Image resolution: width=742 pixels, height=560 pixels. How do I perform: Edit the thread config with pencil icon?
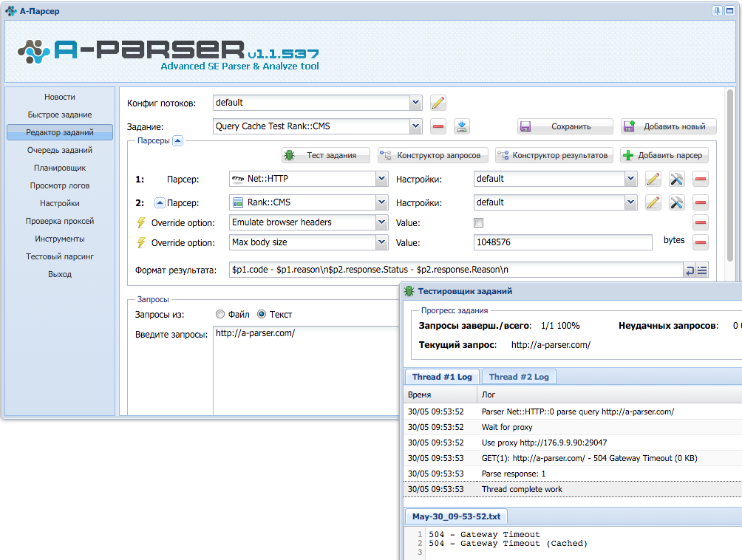[x=438, y=103]
